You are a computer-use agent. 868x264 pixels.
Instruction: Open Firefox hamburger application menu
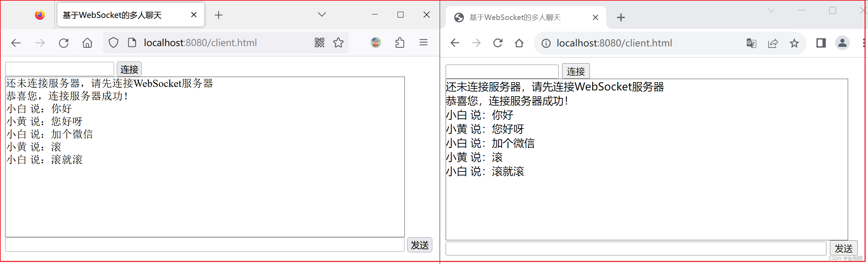click(x=423, y=42)
